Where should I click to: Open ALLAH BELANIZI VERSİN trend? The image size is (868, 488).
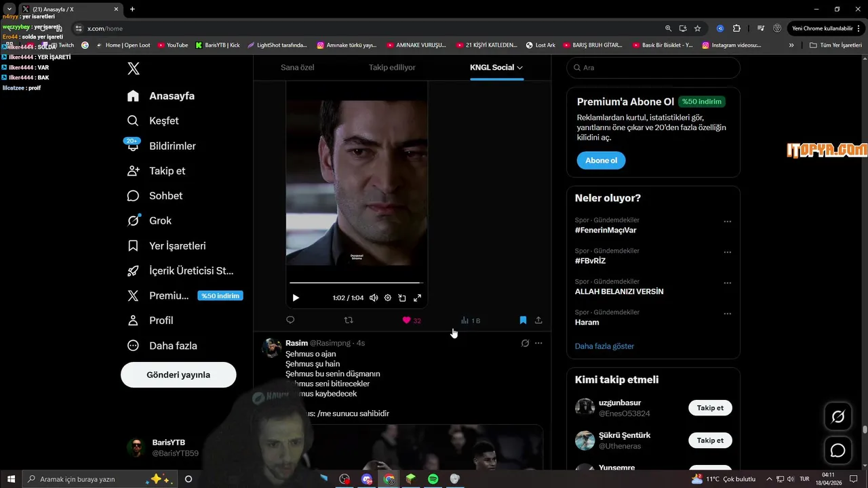pyautogui.click(x=619, y=291)
